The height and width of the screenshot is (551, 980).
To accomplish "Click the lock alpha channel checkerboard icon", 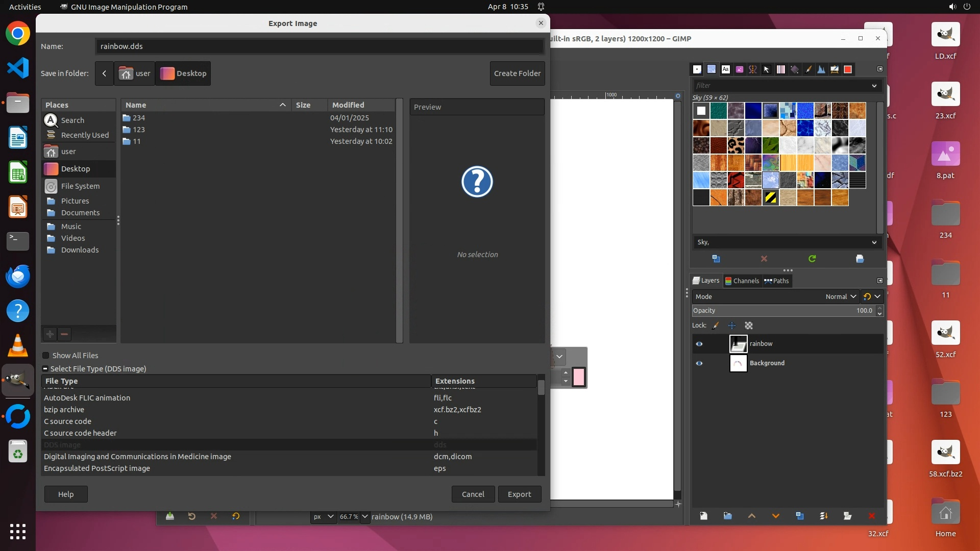I will click(749, 325).
